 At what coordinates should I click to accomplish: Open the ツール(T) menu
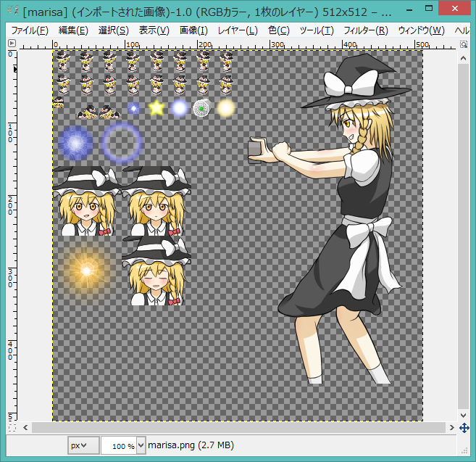pyautogui.click(x=317, y=30)
